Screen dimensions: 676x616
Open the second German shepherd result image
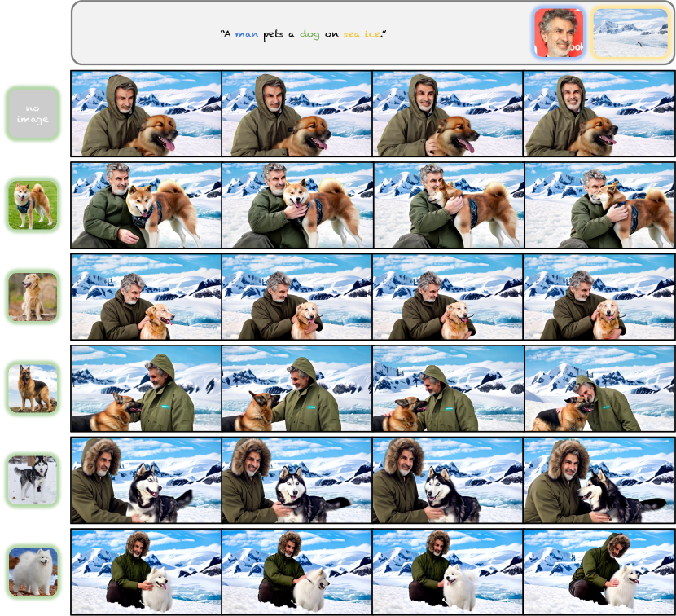pos(296,388)
